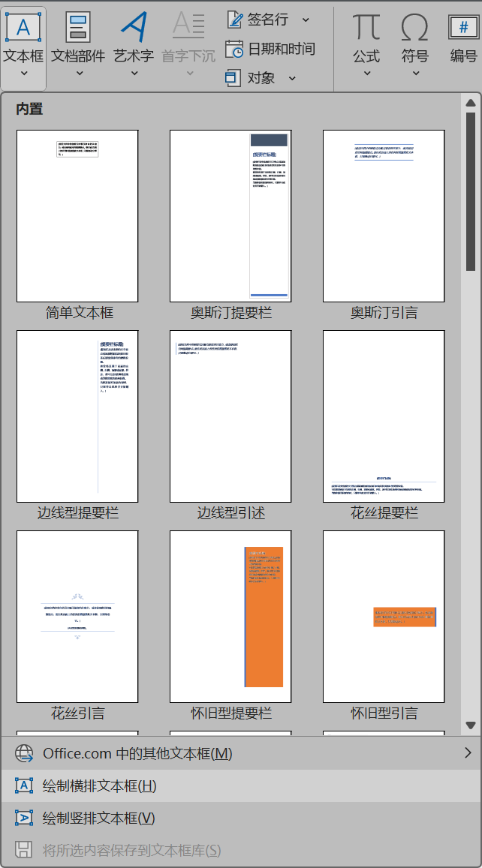Viewport: 482px width, 868px height.
Task: Click the 奥斯汀提要栏 label text
Action: (231, 313)
